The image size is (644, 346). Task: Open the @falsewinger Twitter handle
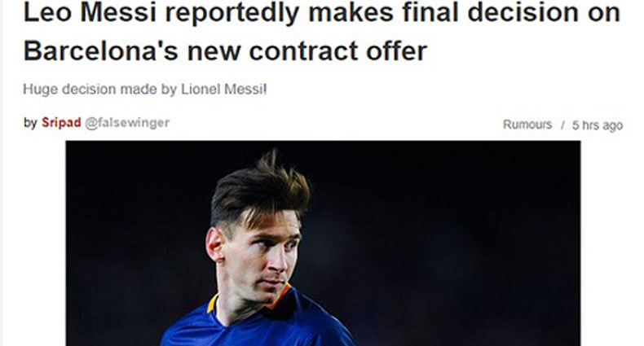tap(127, 123)
